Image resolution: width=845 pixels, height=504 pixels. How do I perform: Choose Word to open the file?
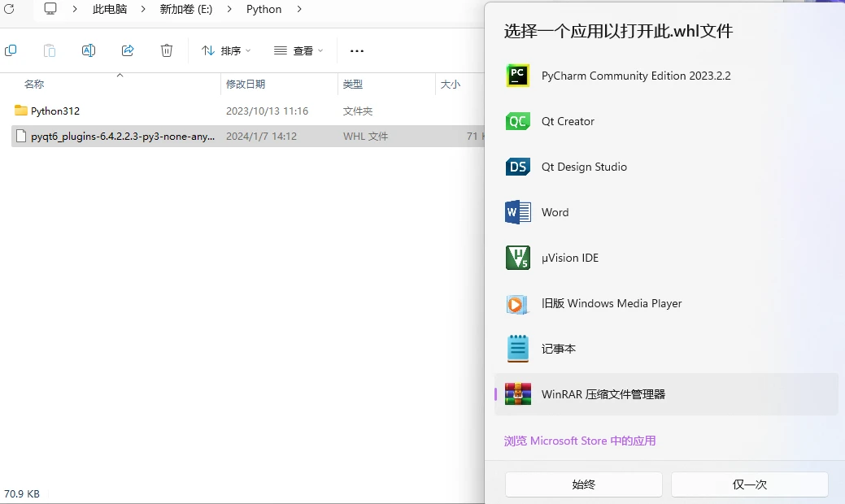tap(666, 212)
